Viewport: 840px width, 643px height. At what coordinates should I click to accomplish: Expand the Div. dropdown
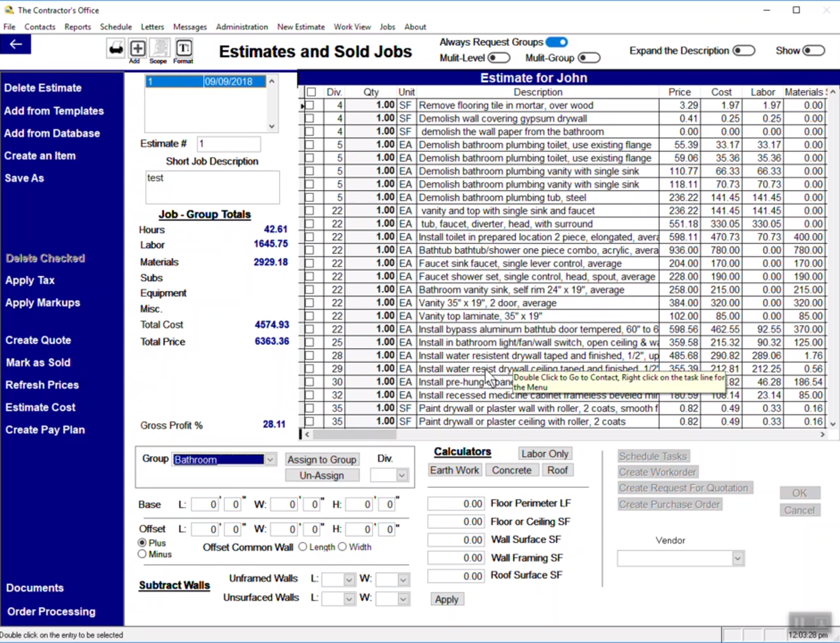point(402,475)
